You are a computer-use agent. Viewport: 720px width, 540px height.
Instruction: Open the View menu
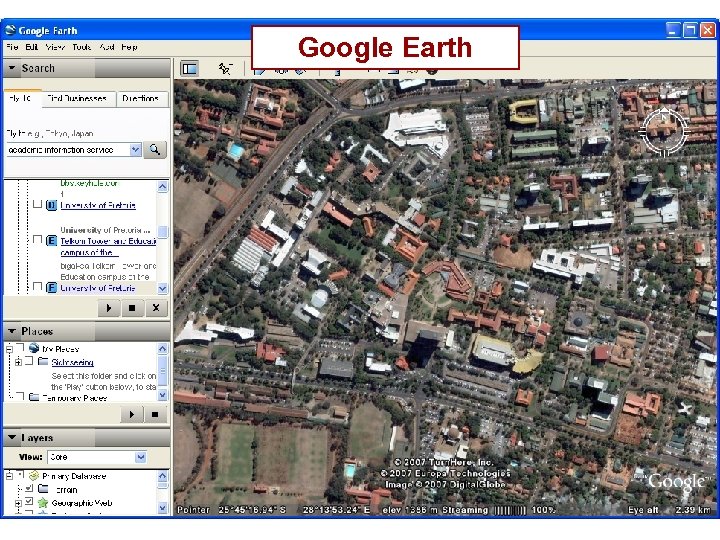coord(55,47)
